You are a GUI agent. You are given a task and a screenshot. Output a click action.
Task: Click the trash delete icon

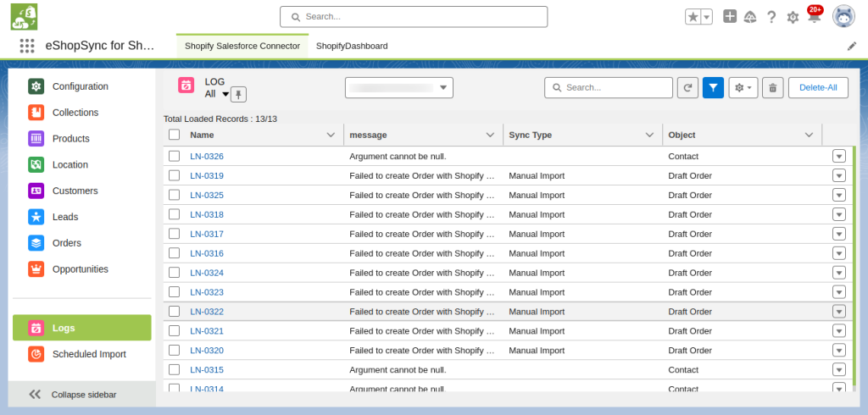773,87
